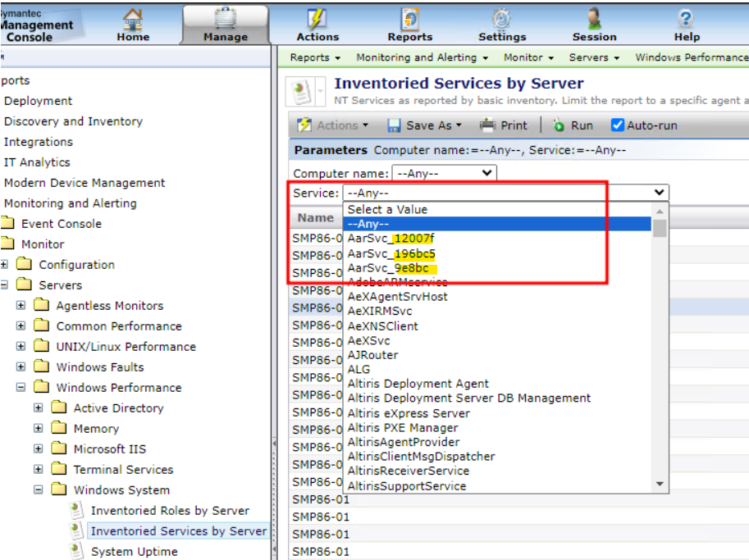The height and width of the screenshot is (560, 749).
Task: Expand the Configuration tree node
Action: coord(4,264)
